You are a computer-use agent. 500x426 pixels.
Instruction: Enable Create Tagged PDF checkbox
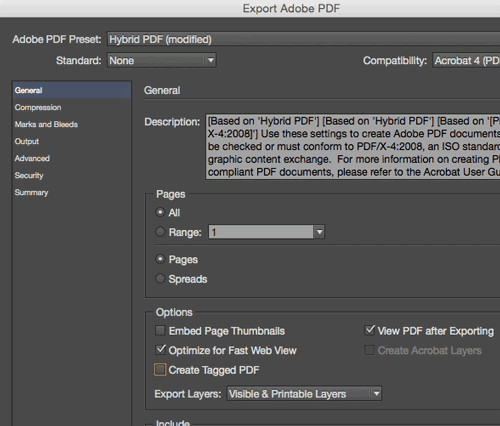tap(160, 370)
